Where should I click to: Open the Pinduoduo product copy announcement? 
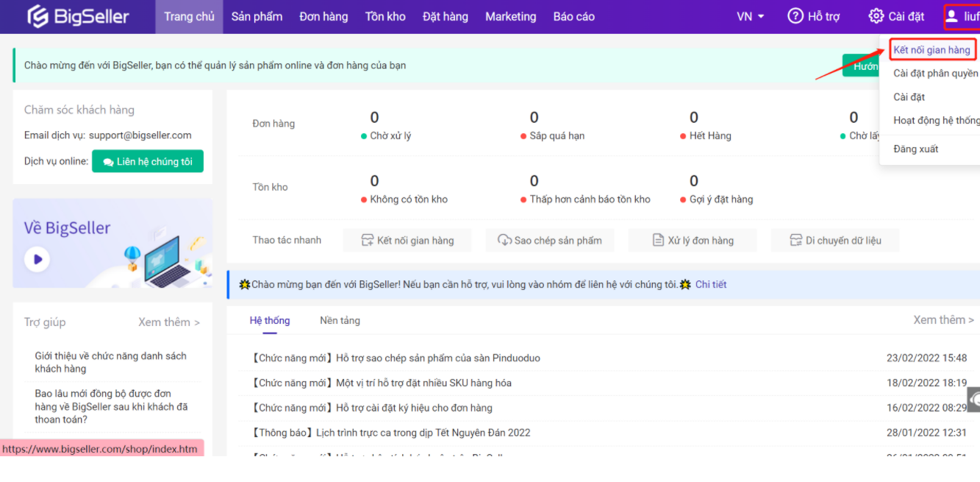point(396,358)
